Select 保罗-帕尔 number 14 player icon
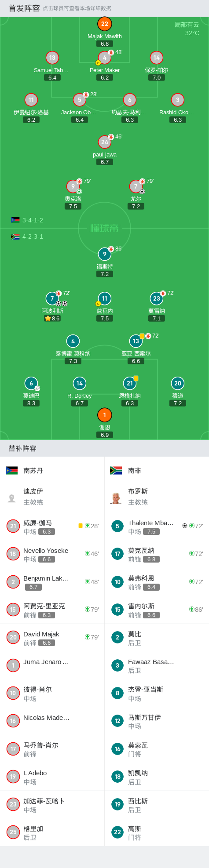Image resolution: width=209 pixels, height=868 pixels. (x=157, y=58)
